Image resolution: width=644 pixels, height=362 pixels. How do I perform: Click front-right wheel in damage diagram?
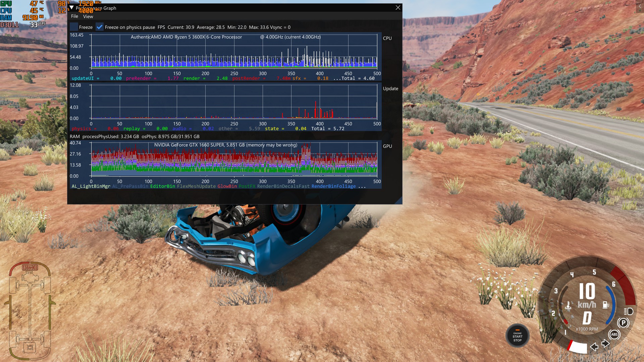click(x=47, y=285)
